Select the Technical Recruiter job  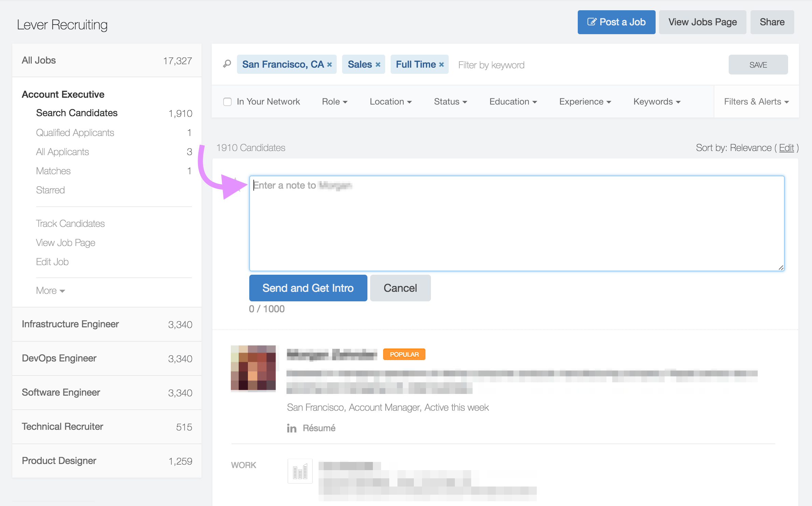coord(107,427)
